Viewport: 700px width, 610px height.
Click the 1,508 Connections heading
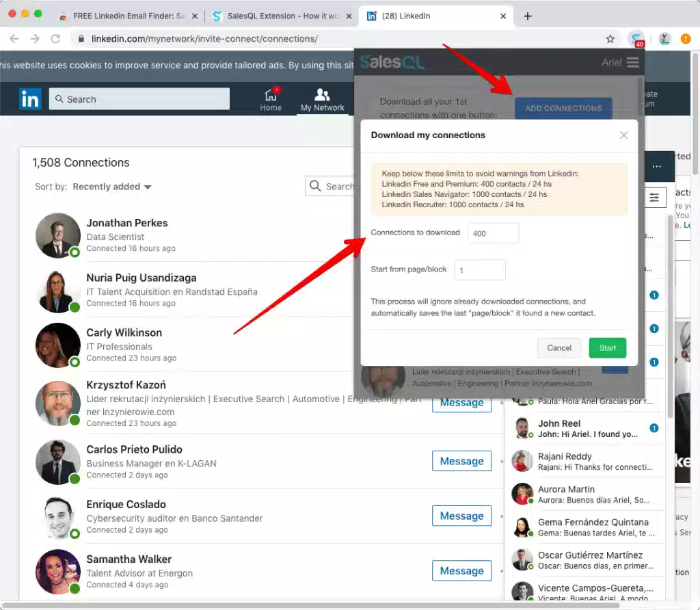81,163
